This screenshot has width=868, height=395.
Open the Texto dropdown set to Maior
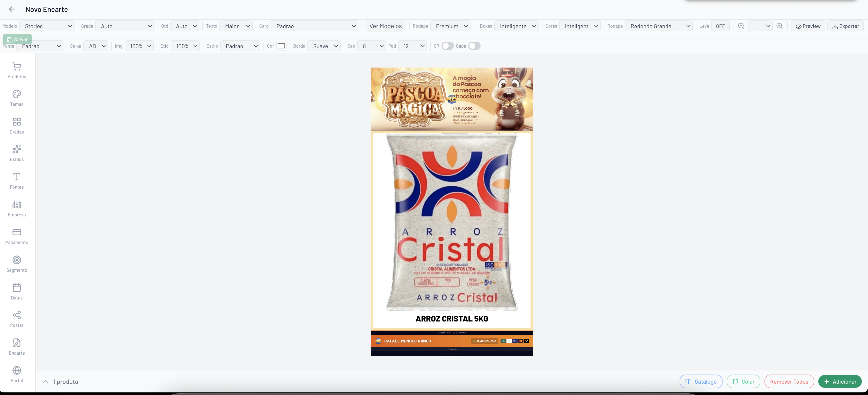(236, 26)
